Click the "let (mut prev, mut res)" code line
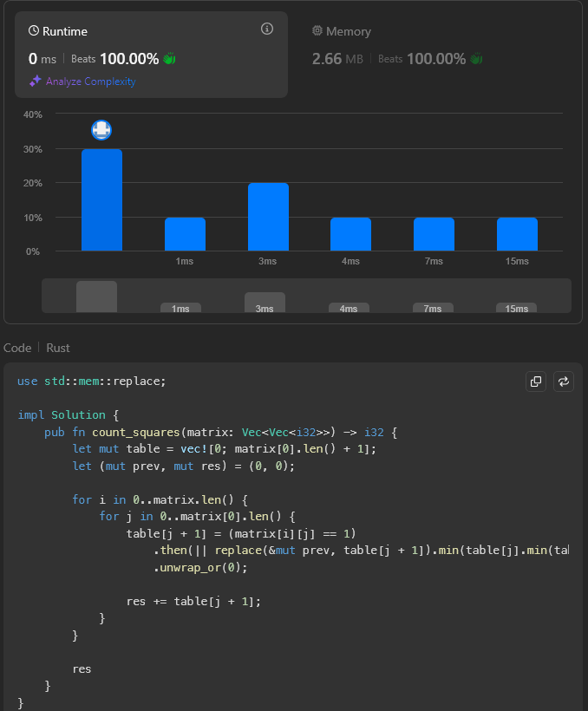The image size is (588, 711). pos(183,466)
